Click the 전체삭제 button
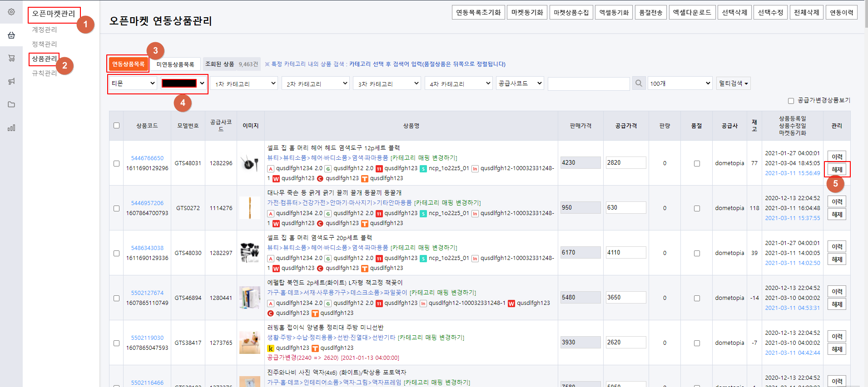This screenshot has width=868, height=387. (807, 12)
